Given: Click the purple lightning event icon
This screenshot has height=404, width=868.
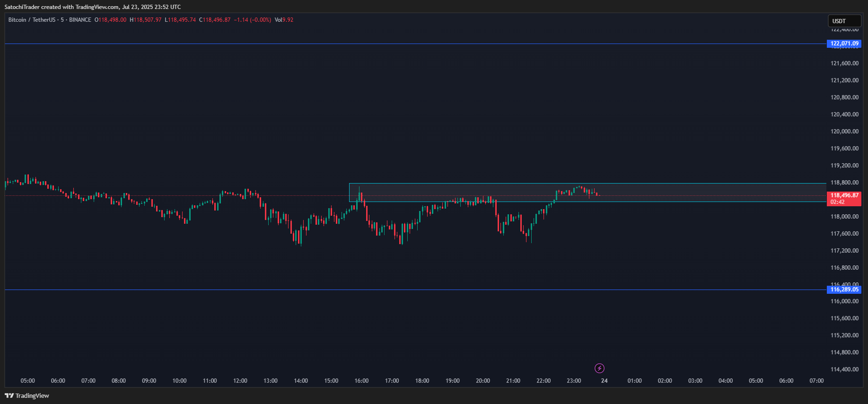Looking at the screenshot, I should [x=599, y=368].
